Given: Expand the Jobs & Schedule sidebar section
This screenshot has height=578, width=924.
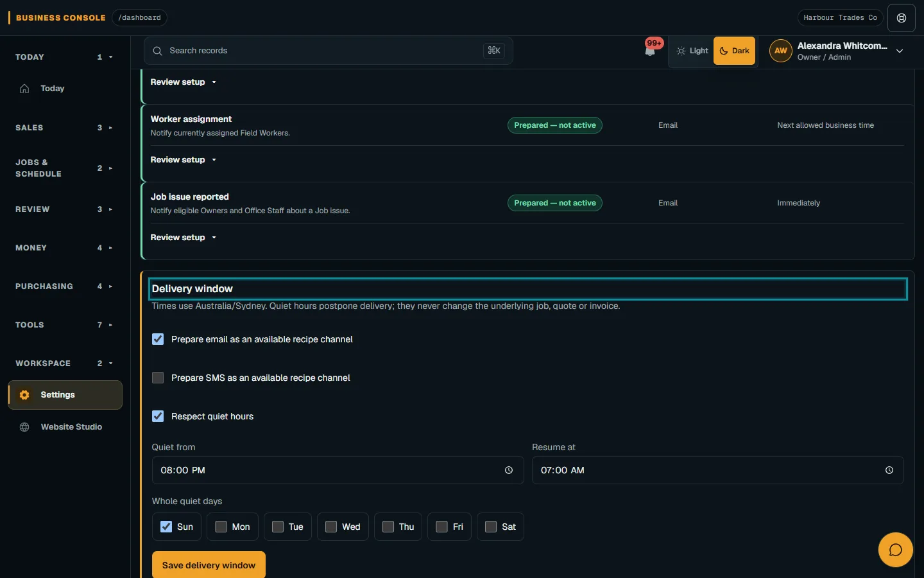Looking at the screenshot, I should pos(65,168).
